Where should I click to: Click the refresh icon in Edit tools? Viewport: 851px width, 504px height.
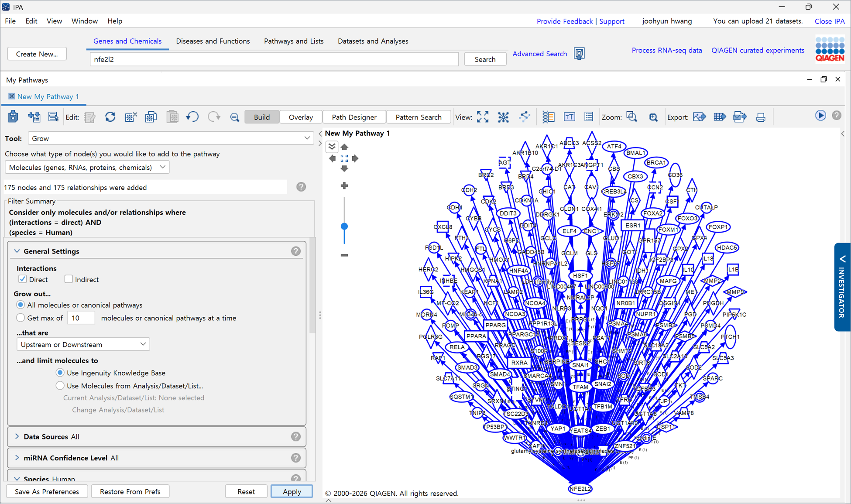[x=110, y=117]
